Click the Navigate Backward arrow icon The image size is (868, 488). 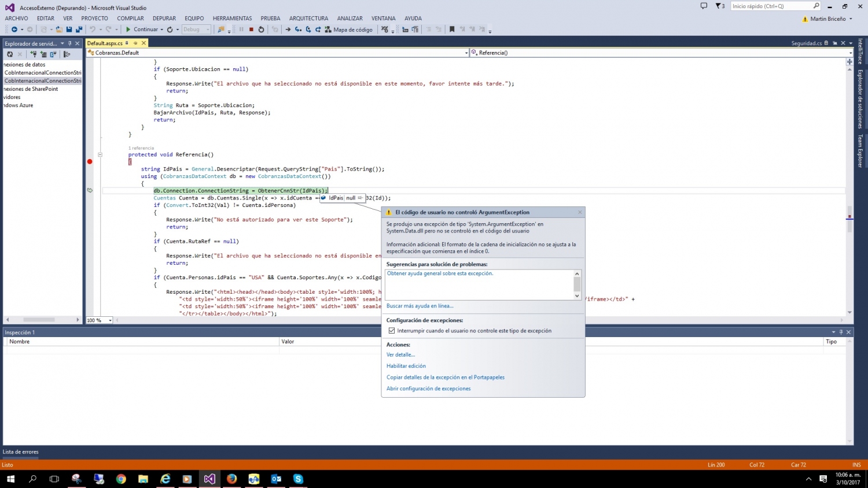click(x=14, y=29)
